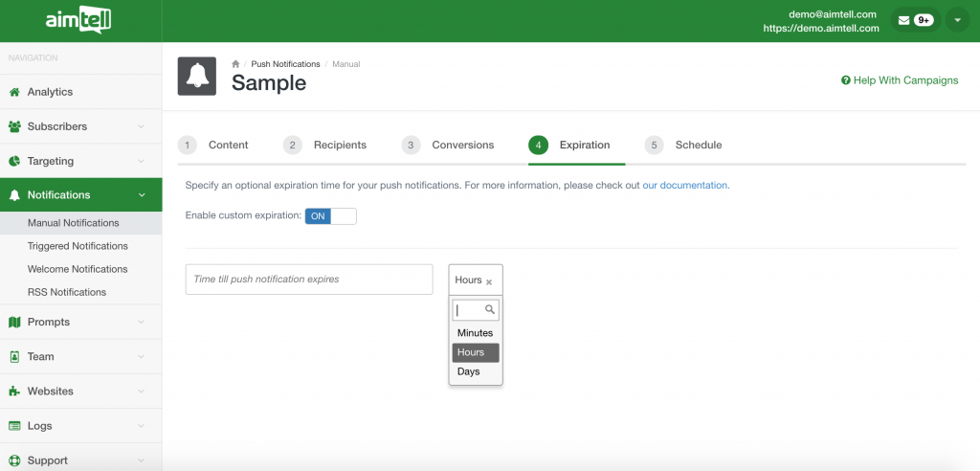
Task: Open the mail notifications 9+ badge
Action: [916, 20]
